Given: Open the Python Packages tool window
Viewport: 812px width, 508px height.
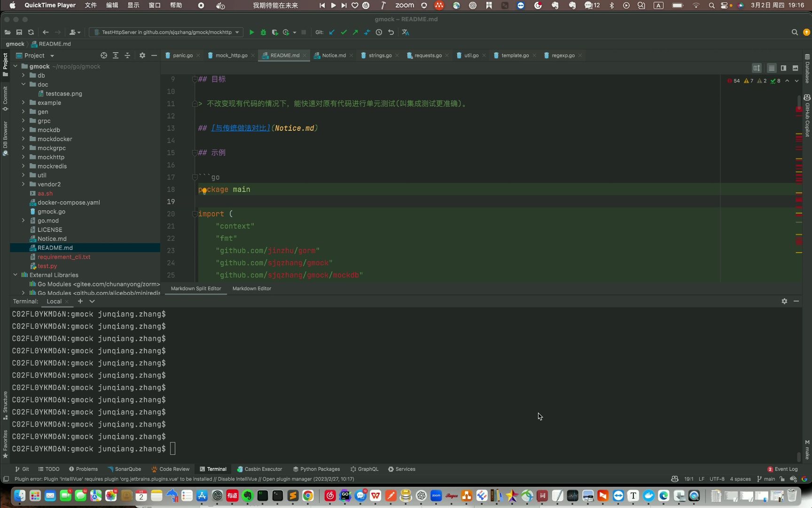Looking at the screenshot, I should click(x=316, y=469).
